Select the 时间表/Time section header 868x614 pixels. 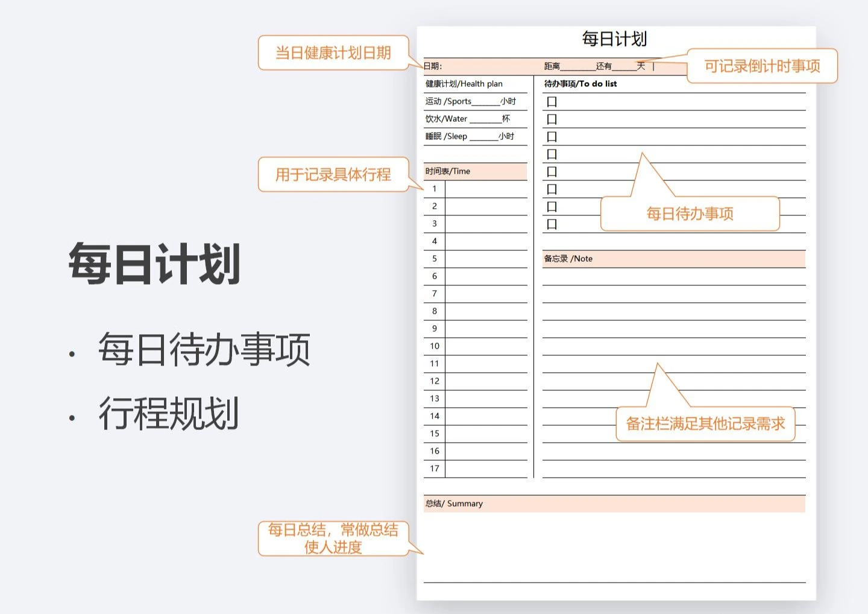[446, 171]
